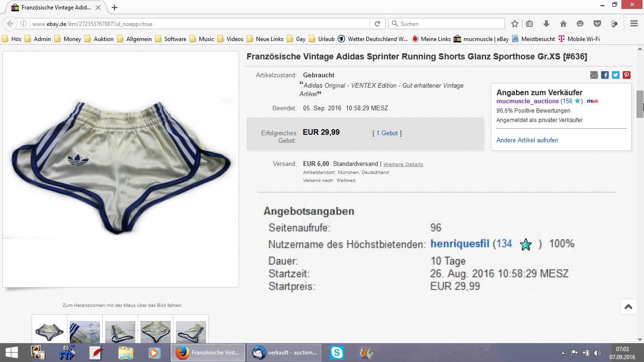The height and width of the screenshot is (362, 644).
Task: Reload the page with refresh icon
Action: 377,24
